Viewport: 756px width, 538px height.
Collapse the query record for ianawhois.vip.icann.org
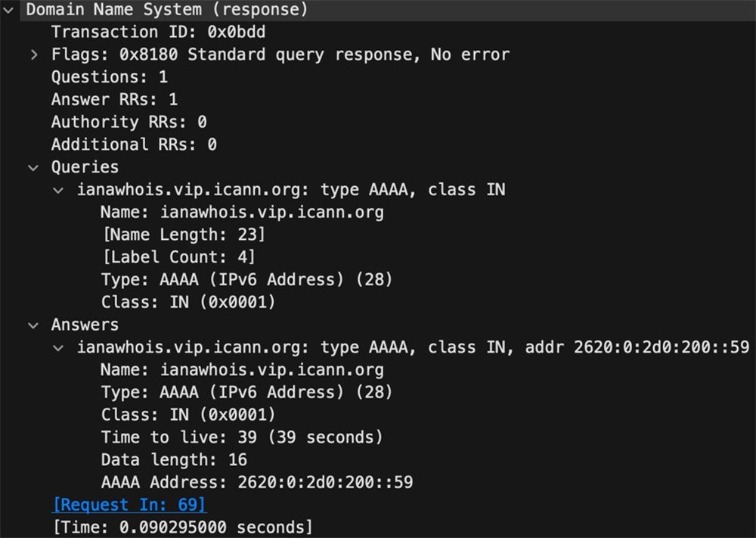tap(59, 190)
